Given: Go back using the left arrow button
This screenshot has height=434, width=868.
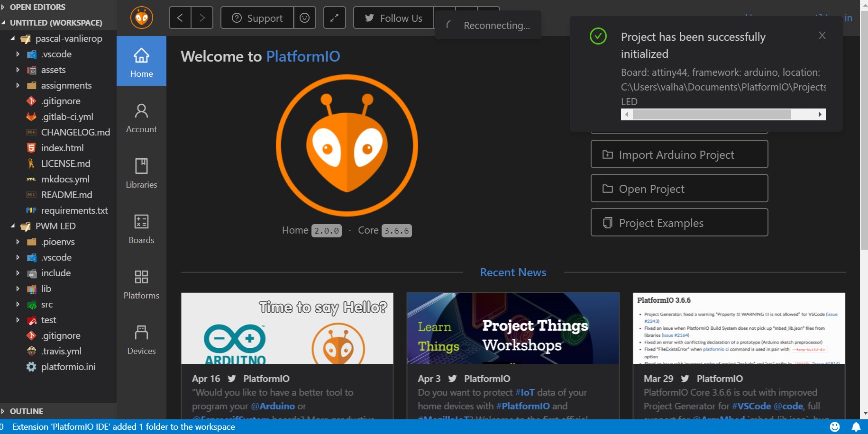Looking at the screenshot, I should (180, 18).
